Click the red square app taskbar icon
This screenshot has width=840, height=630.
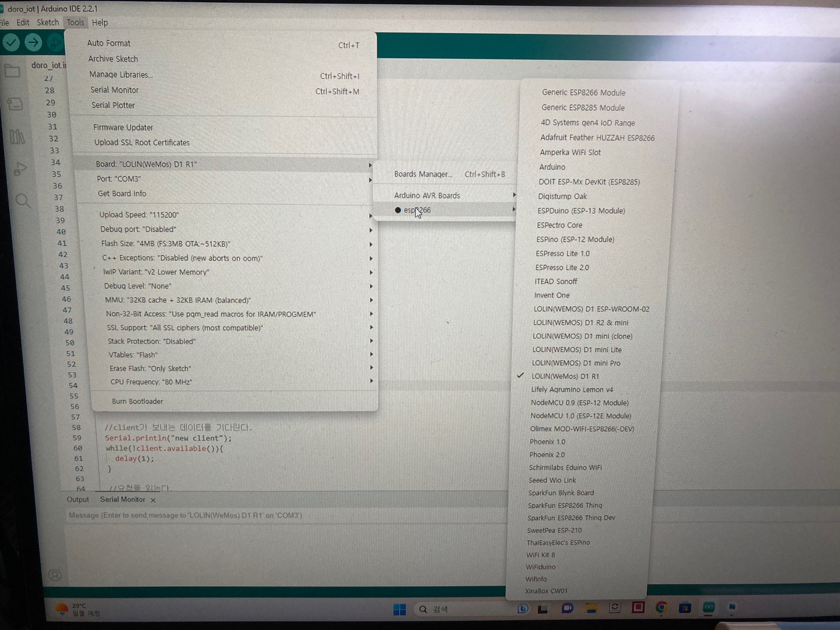638,608
